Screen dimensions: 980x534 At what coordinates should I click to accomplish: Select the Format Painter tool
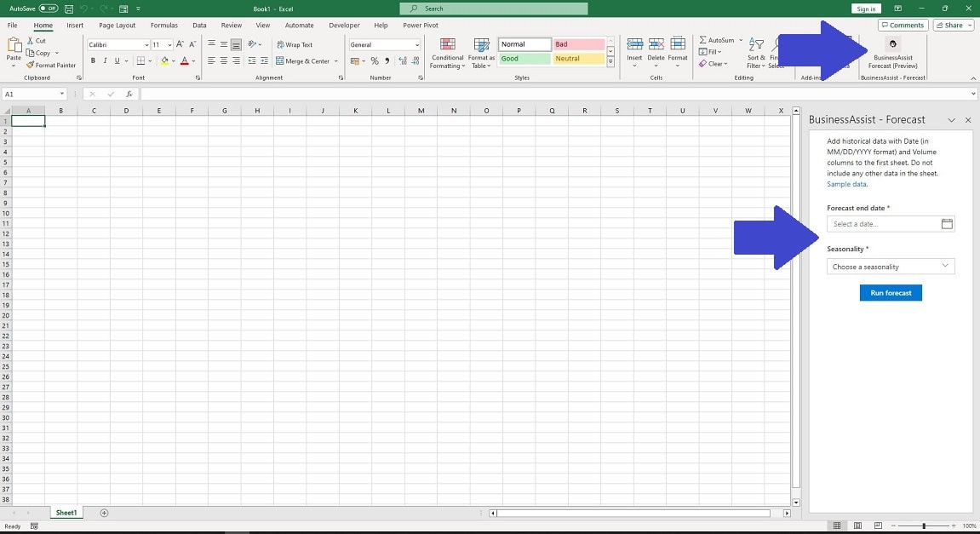click(x=51, y=64)
